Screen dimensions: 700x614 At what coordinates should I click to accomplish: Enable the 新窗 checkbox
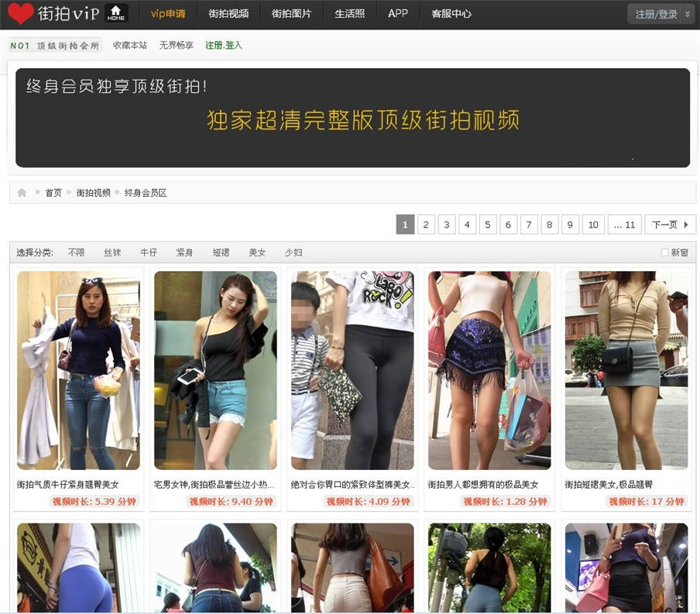664,252
